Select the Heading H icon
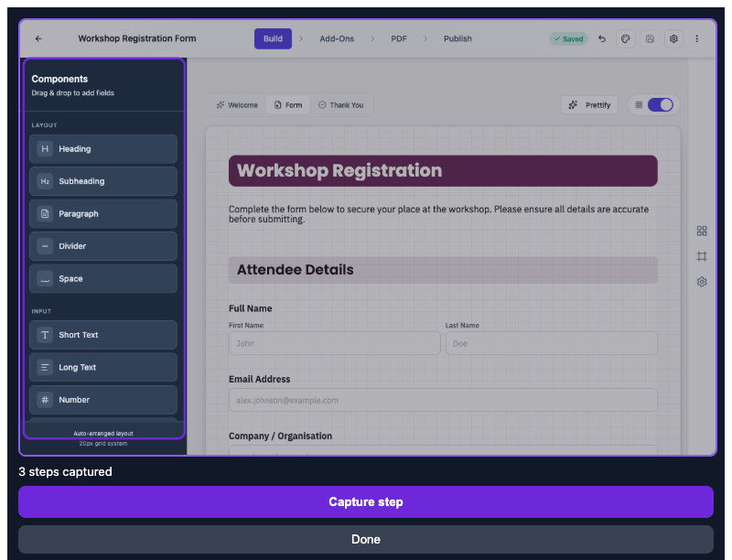The height and width of the screenshot is (560, 732). point(45,149)
